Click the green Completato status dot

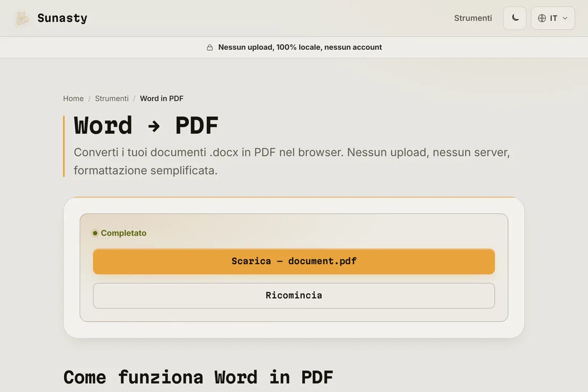point(95,233)
